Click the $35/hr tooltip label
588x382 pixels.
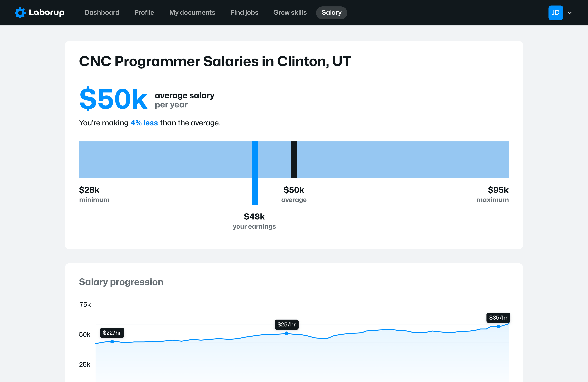[x=498, y=318]
